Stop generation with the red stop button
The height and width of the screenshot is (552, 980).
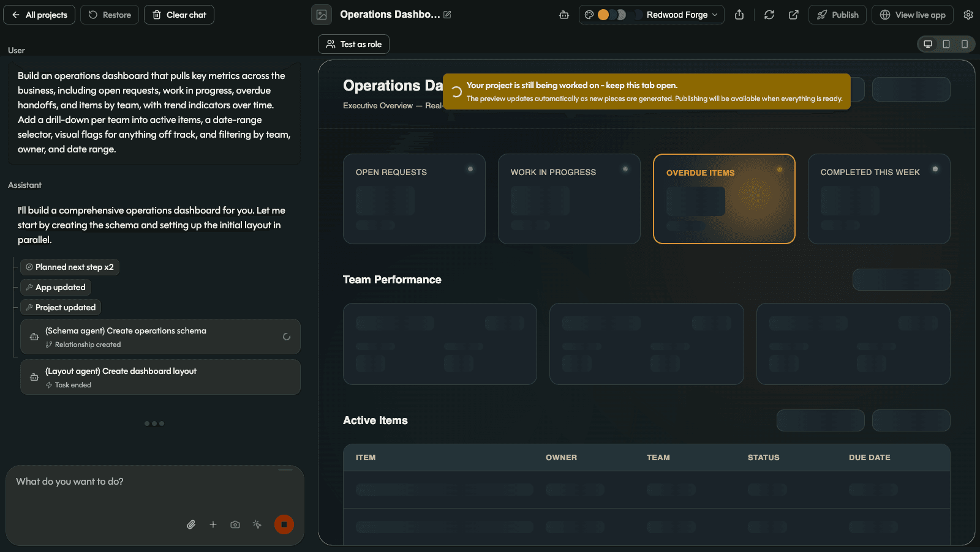284,524
